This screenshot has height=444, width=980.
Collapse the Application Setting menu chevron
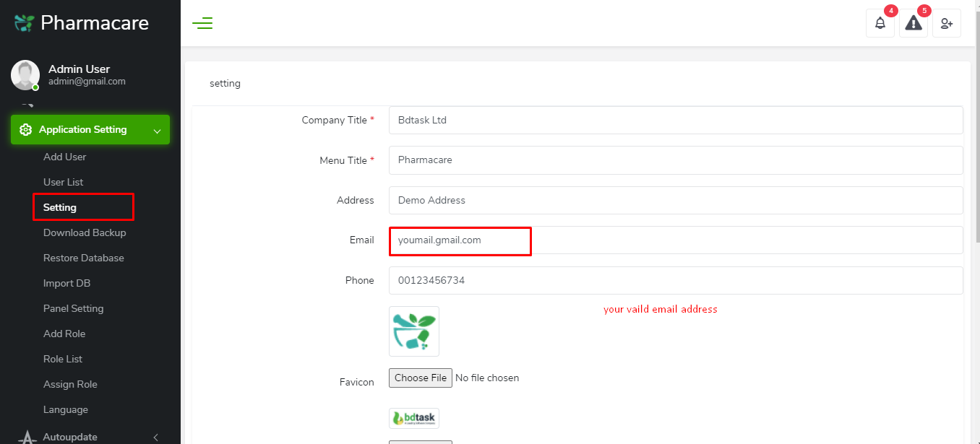point(157,131)
